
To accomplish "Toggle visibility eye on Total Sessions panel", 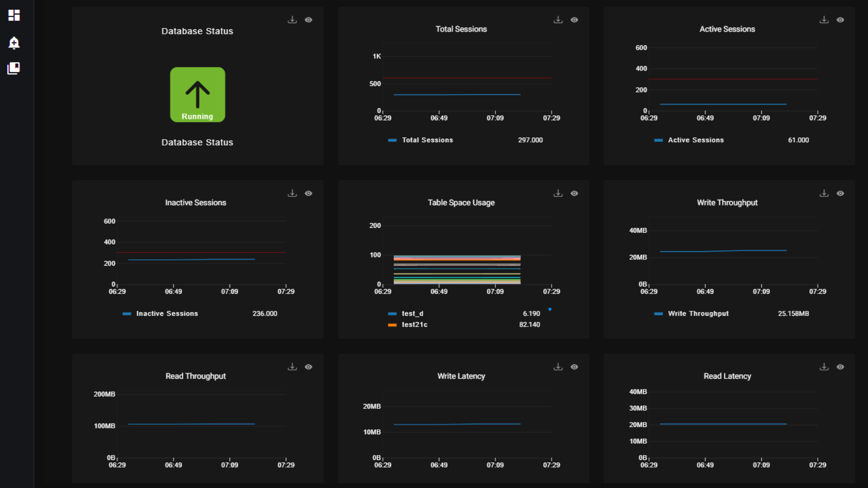I will pos(574,20).
